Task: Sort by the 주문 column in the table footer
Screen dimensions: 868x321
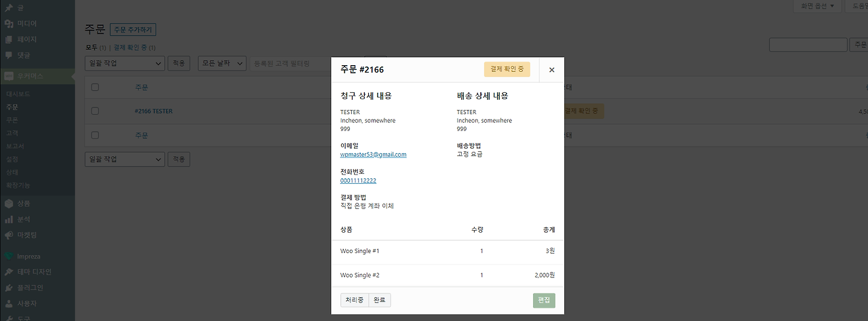Action: tap(141, 135)
